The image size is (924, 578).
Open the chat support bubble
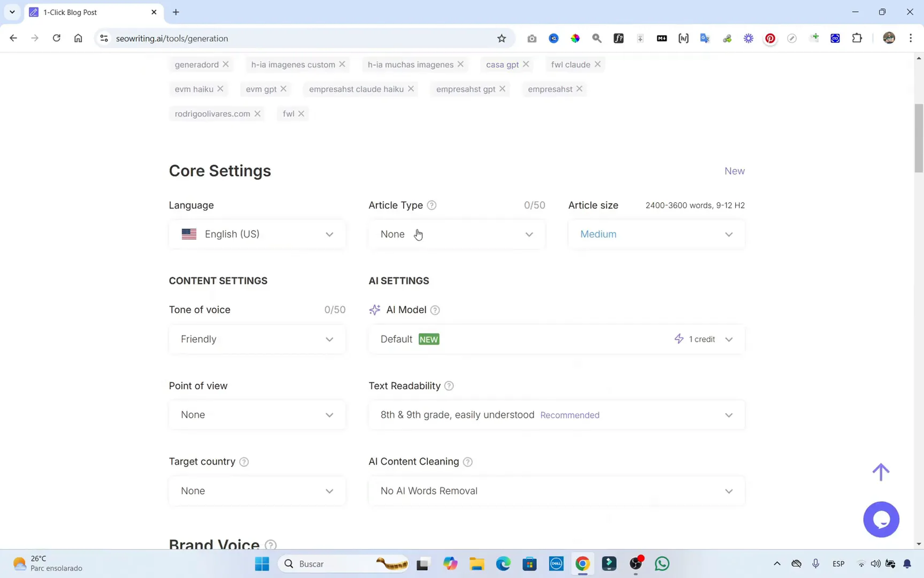[x=881, y=519]
